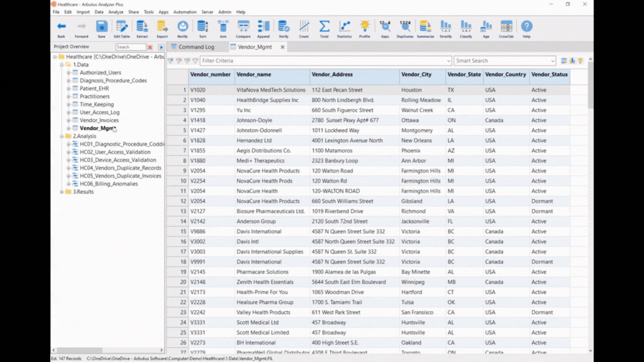This screenshot has width=644, height=362.
Task: Collapse the 1.Data folder
Action: click(x=62, y=65)
